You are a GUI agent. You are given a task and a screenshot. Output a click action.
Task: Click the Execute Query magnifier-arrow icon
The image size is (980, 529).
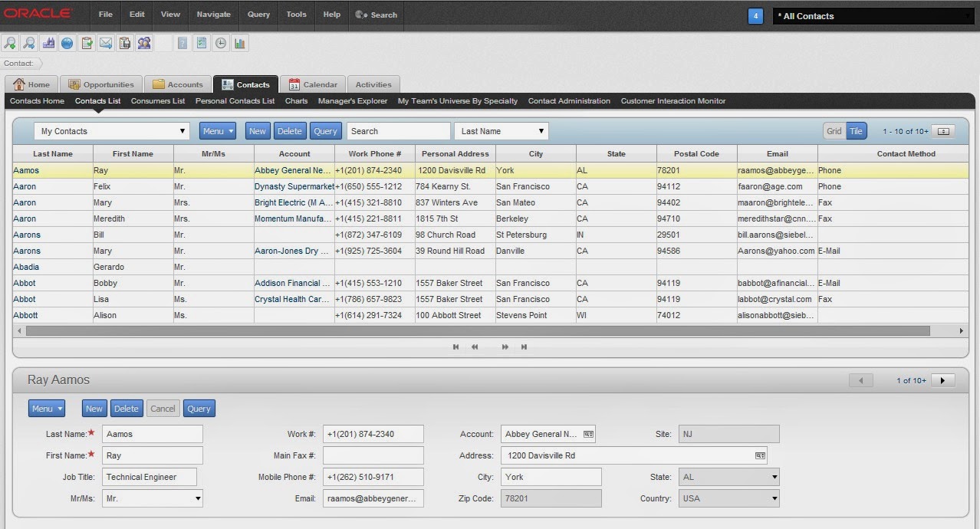coord(29,43)
